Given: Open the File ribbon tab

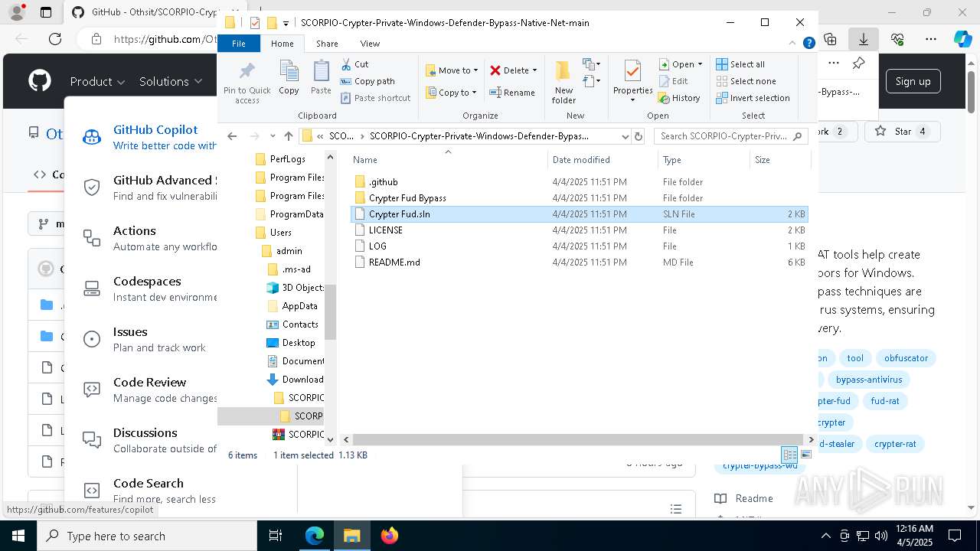Looking at the screenshot, I should (x=239, y=44).
